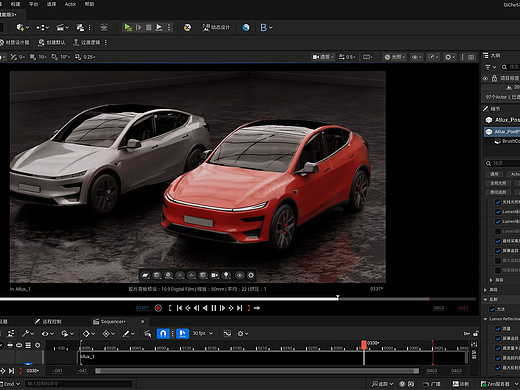Open the 透视 camera view dropdown

tap(323, 57)
